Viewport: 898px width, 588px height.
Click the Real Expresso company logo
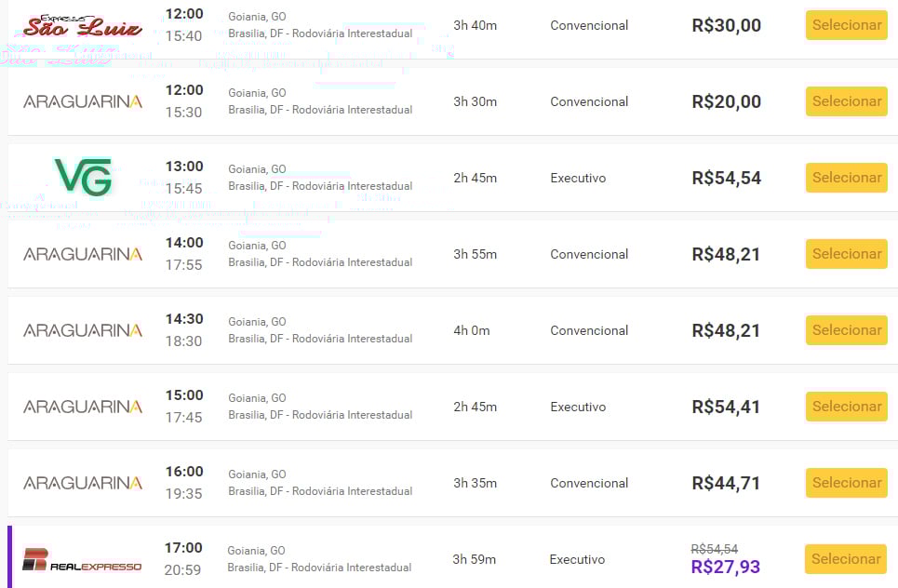(82, 560)
